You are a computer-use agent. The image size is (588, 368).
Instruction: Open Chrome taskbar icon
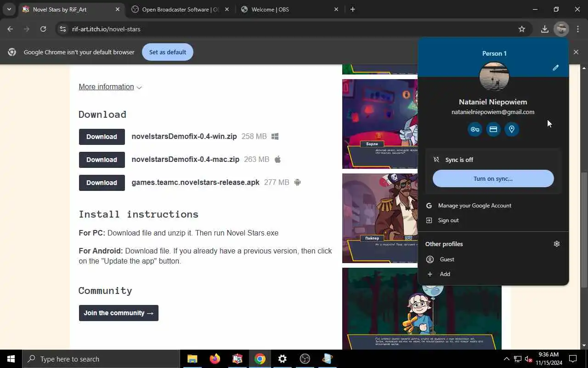point(260,359)
